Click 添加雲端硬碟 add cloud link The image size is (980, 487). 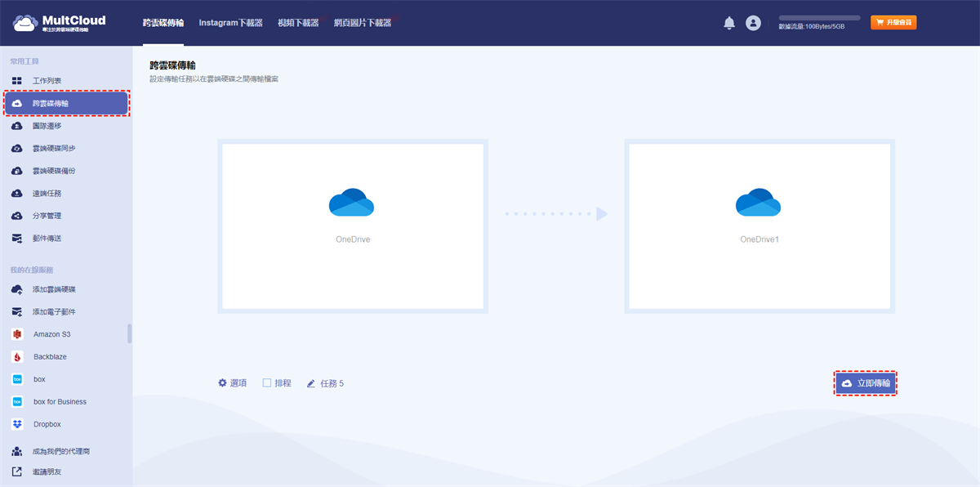54,289
